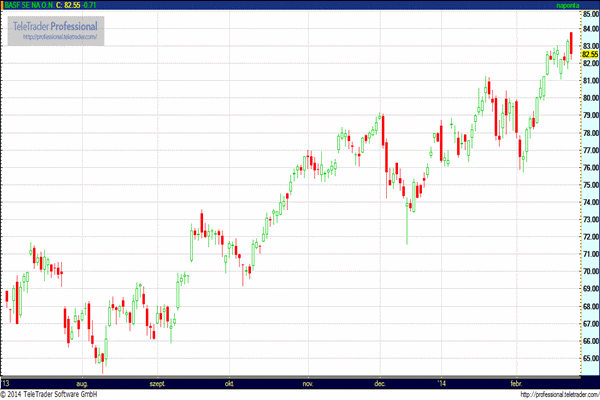The width and height of the screenshot is (600, 400).
Task: Open the teletrader URL at bottom right
Action: (x=560, y=394)
